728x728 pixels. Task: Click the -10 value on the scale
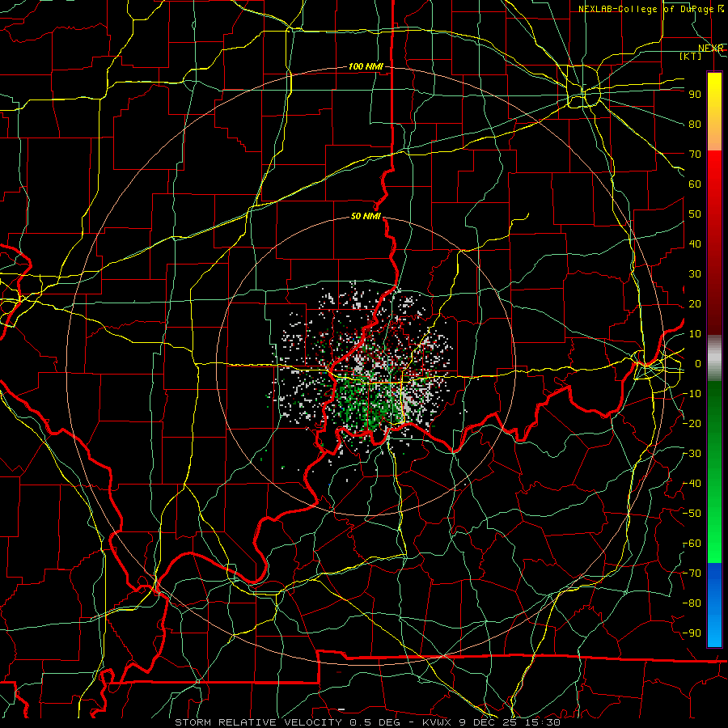point(692,394)
